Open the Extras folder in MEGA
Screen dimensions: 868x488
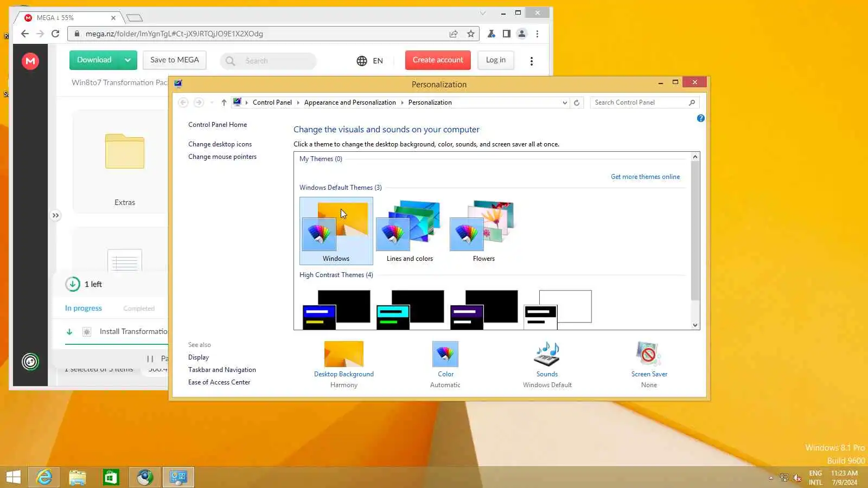(x=125, y=162)
